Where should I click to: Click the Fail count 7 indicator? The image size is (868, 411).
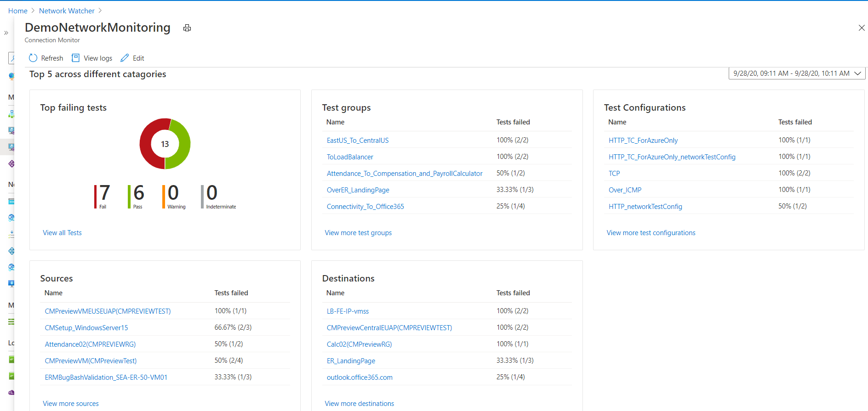click(102, 197)
